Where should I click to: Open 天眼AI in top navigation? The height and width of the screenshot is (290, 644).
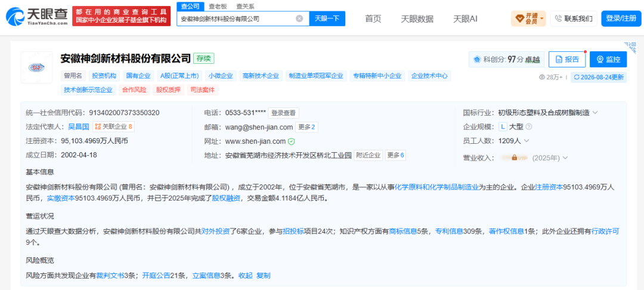point(465,19)
